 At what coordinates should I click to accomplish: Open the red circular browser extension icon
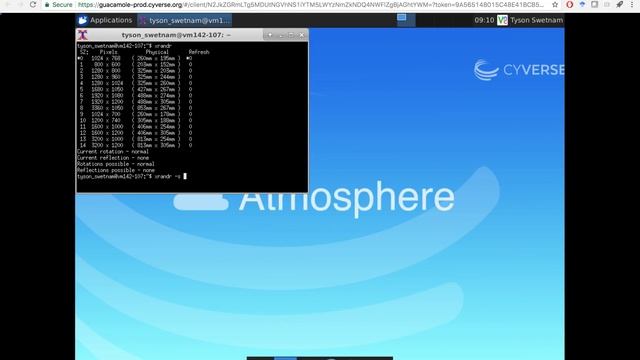point(570,4)
